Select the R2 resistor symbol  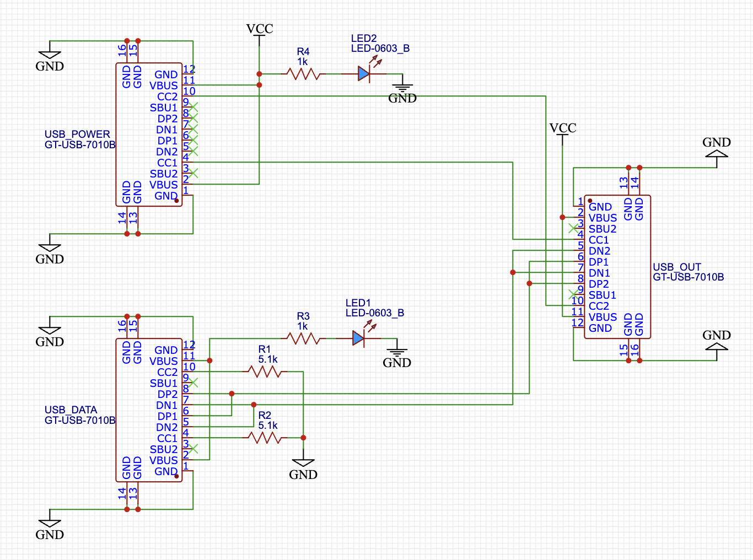pyautogui.click(x=265, y=438)
